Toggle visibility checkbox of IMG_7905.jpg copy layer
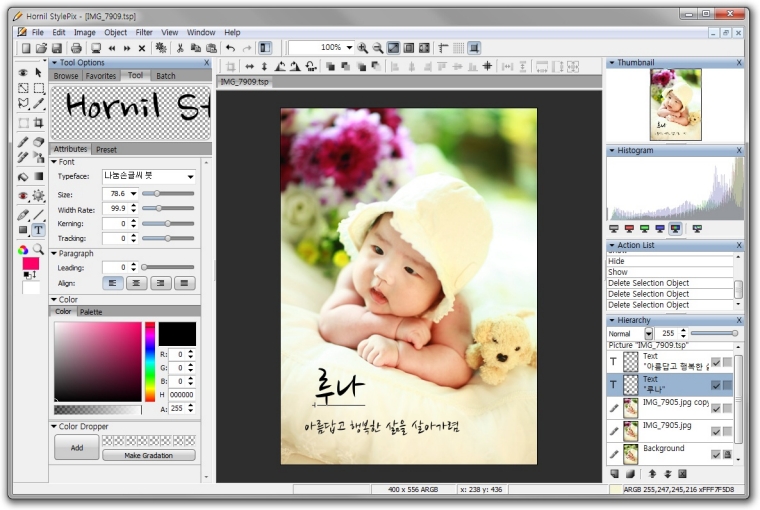The image size is (760, 510). pyautogui.click(x=716, y=409)
